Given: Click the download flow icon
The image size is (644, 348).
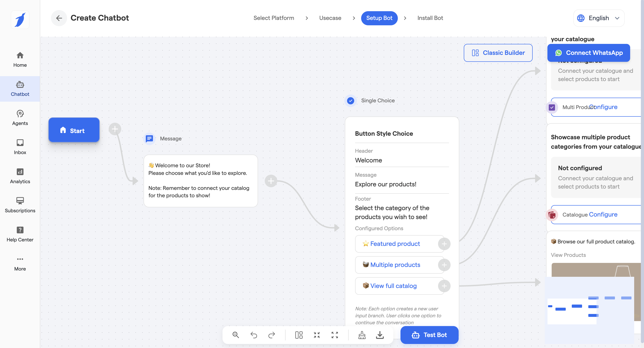Looking at the screenshot, I should [380, 335].
